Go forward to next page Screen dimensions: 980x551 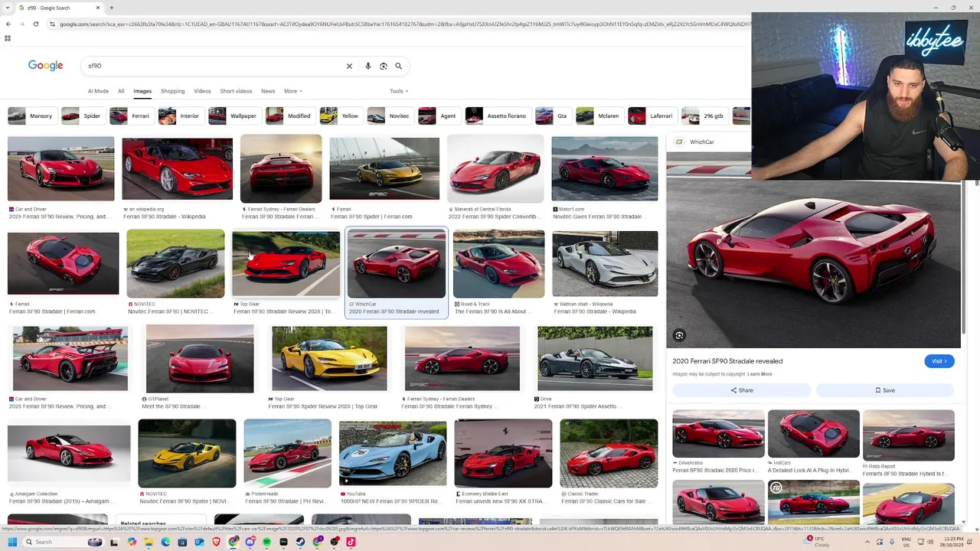click(x=22, y=24)
